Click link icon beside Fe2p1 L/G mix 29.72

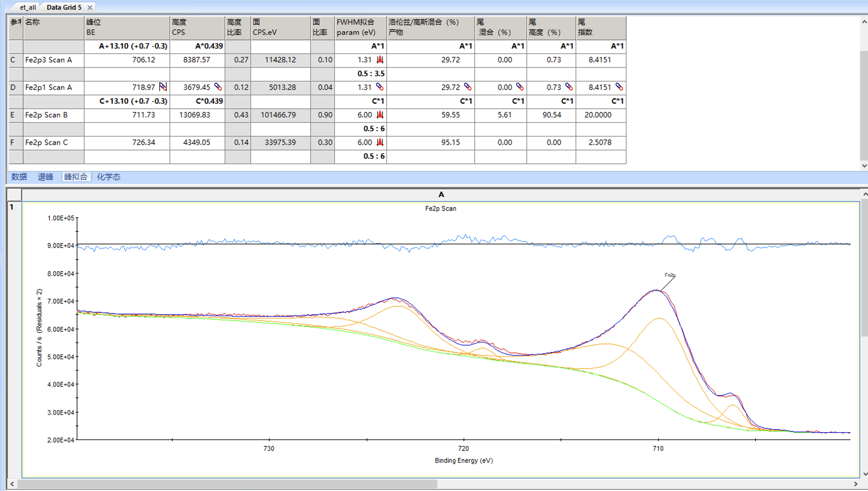tap(468, 87)
